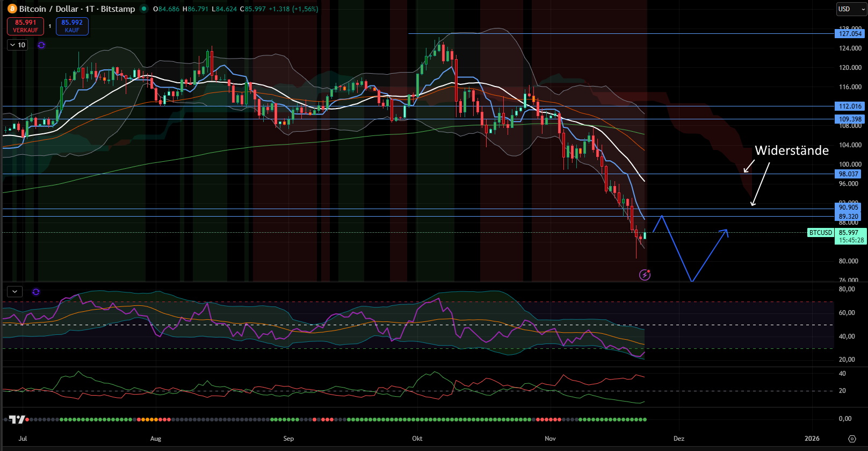The image size is (868, 451).
Task: Click the 85.991 Verkauf sell button
Action: click(25, 26)
